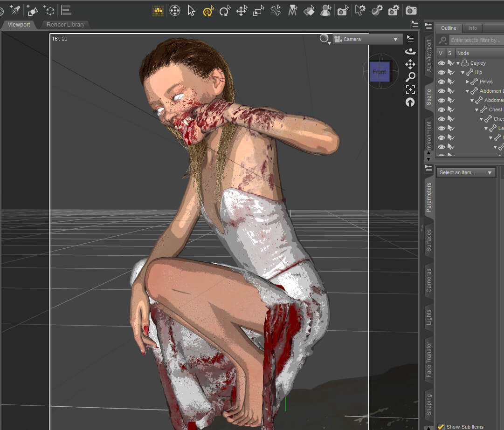
Task: Collapse the Chest tree node arrow
Action: point(476,110)
